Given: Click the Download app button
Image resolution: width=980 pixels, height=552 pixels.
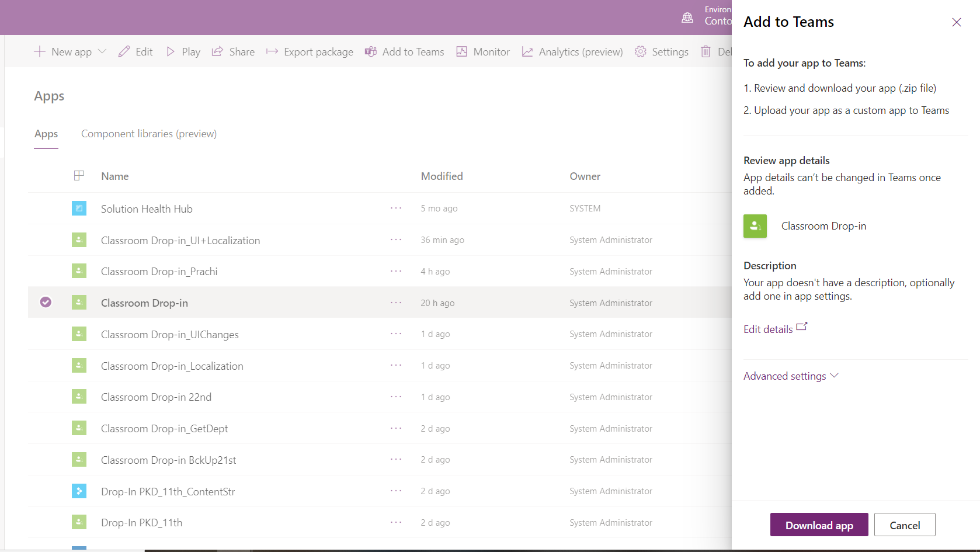Looking at the screenshot, I should tap(819, 525).
